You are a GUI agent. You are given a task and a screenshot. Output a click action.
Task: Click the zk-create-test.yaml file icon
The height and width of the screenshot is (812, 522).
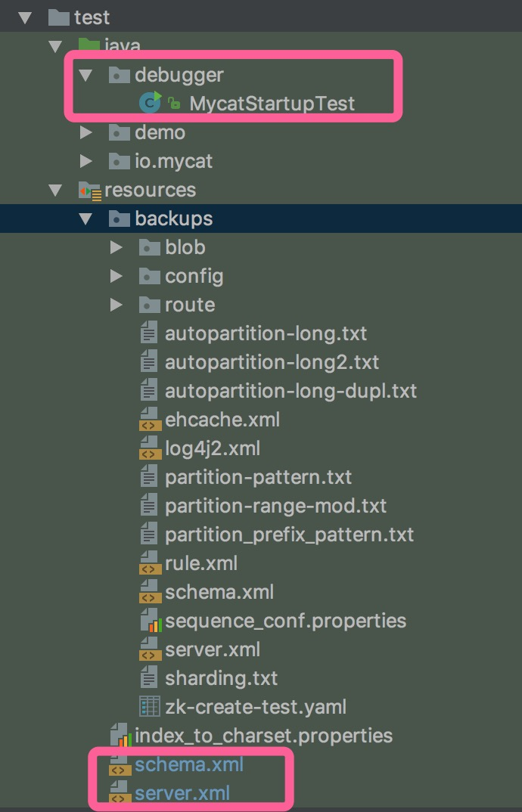pyautogui.click(x=150, y=707)
